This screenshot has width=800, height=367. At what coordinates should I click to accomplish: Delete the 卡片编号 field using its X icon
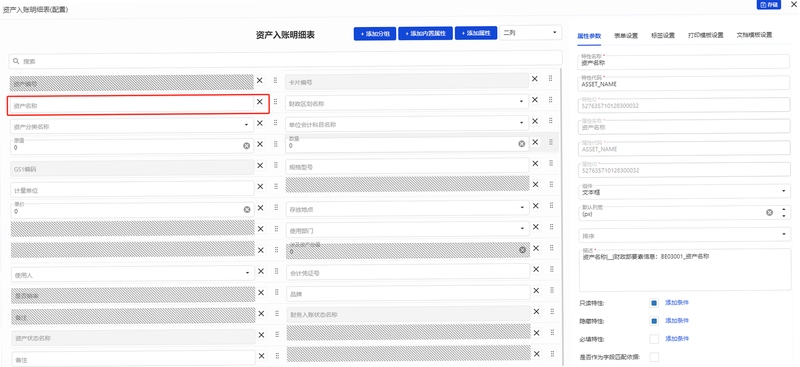coord(535,79)
